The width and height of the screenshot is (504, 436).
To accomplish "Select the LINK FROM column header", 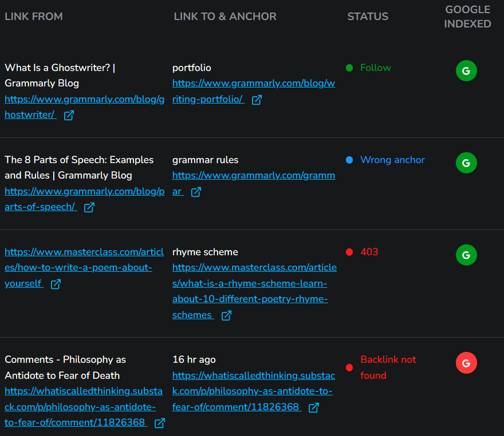I will 34,17.
